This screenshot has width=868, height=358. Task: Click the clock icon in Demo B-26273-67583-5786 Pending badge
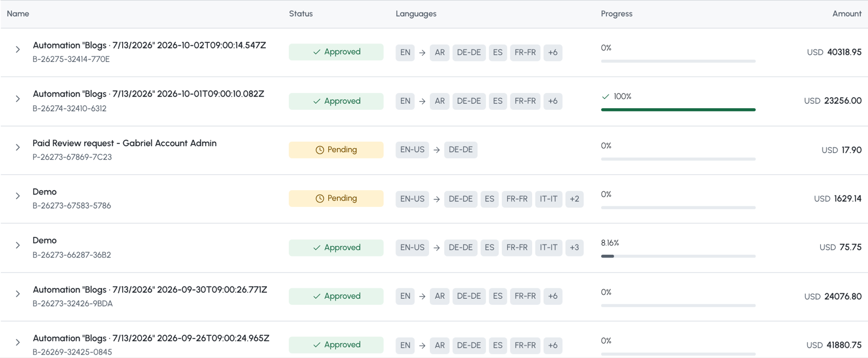[x=320, y=199]
